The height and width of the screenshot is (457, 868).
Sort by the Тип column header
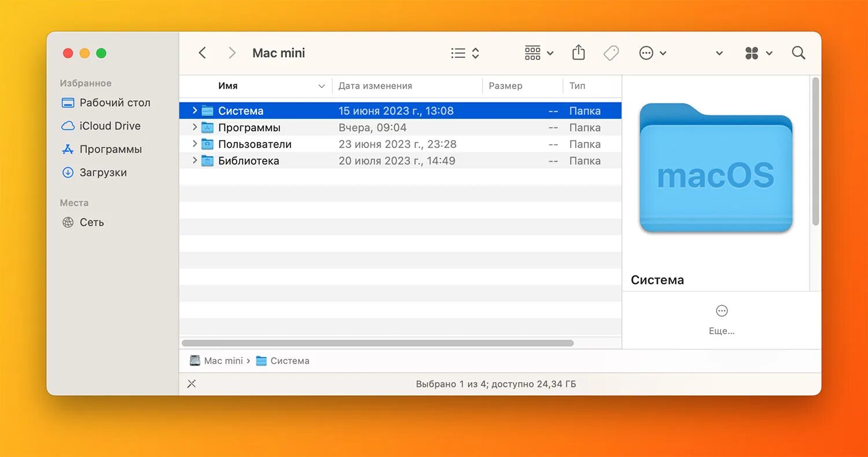point(577,86)
